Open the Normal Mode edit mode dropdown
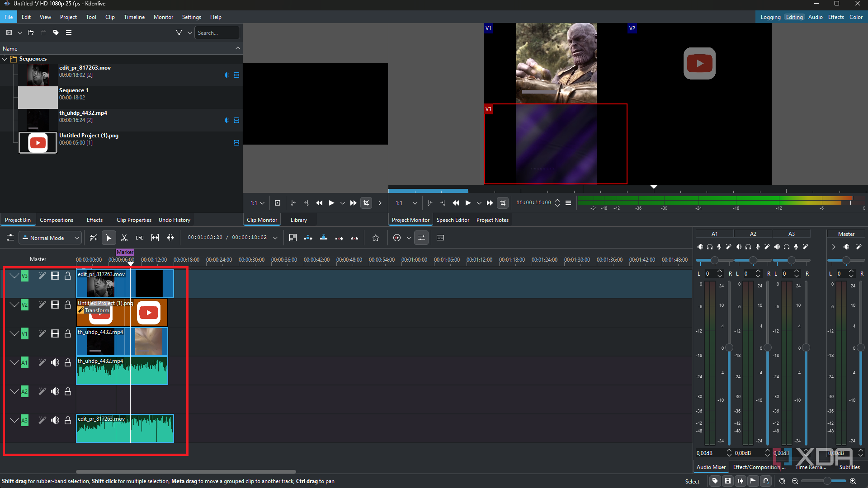This screenshot has width=868, height=488. [50, 238]
